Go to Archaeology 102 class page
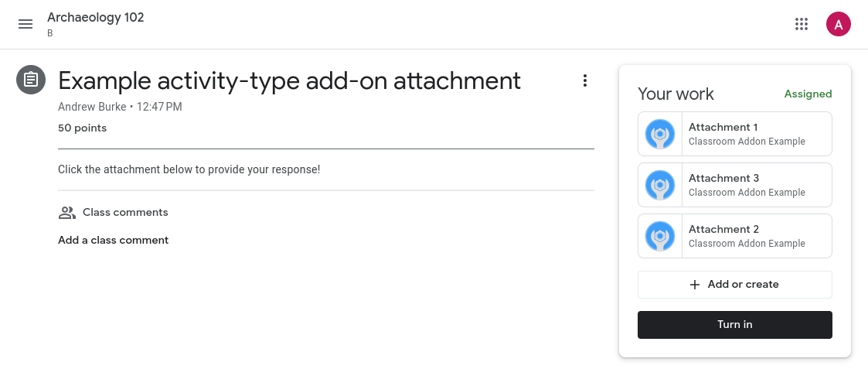 96,18
